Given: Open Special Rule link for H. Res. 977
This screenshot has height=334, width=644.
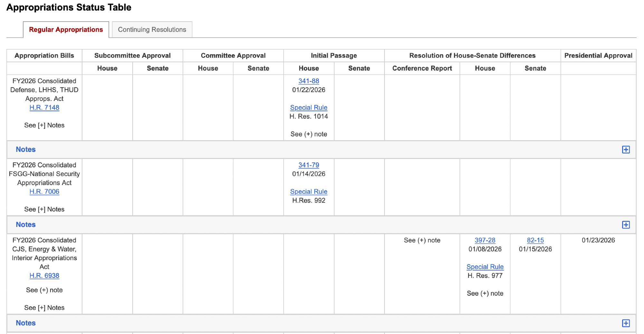Looking at the screenshot, I should (x=485, y=267).
